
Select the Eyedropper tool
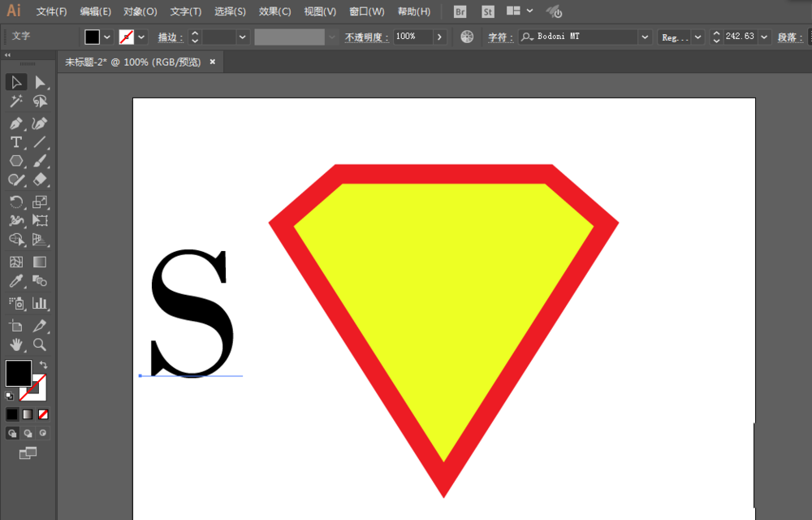[x=16, y=280]
